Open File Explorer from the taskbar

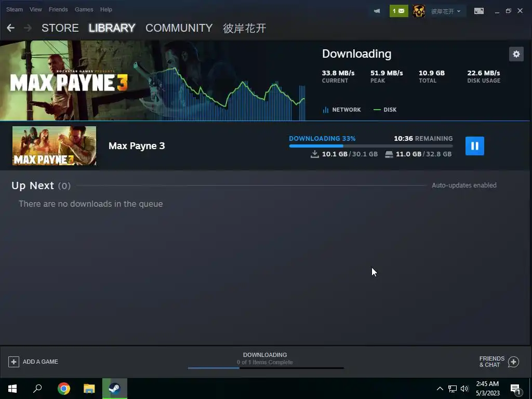89,389
